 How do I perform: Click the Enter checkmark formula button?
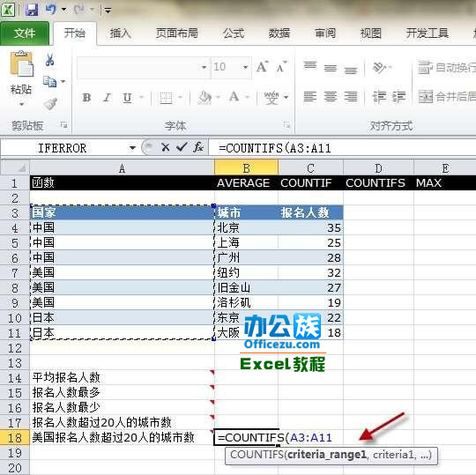(182, 147)
